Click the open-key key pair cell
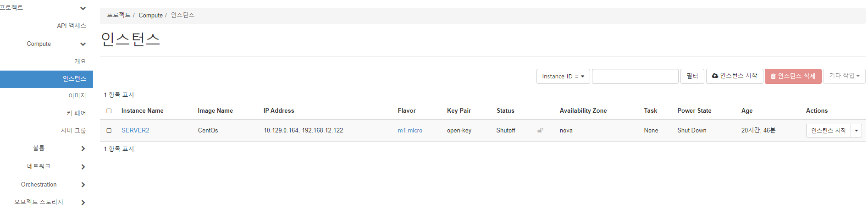The width and height of the screenshot is (868, 209). coord(459,131)
